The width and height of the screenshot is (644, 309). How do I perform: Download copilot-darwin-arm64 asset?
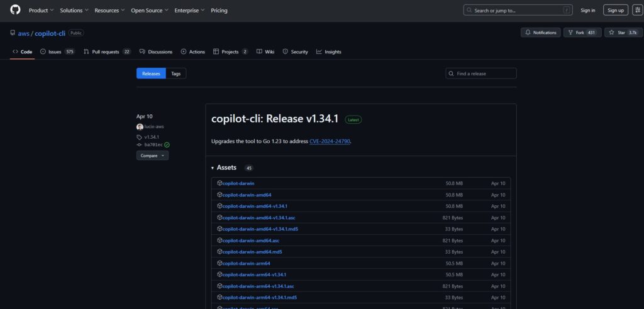[246, 263]
